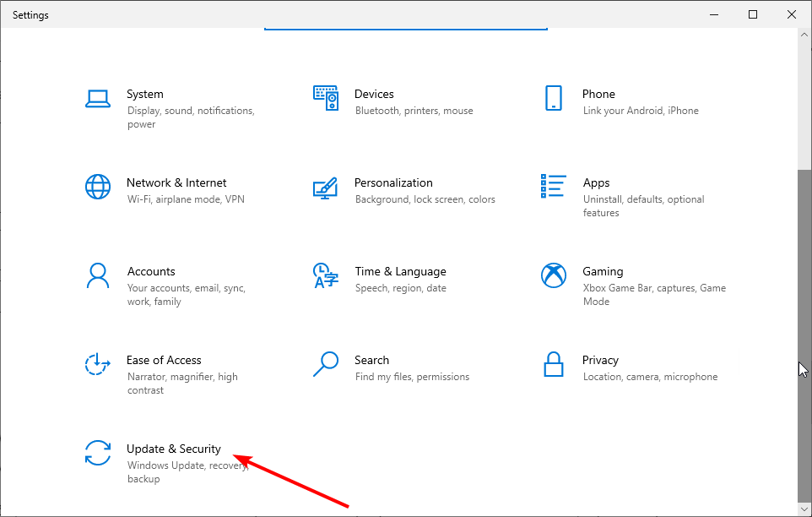Screen dimensions: 812x517
Task: Select the Time & Language clock icon
Action: click(326, 275)
